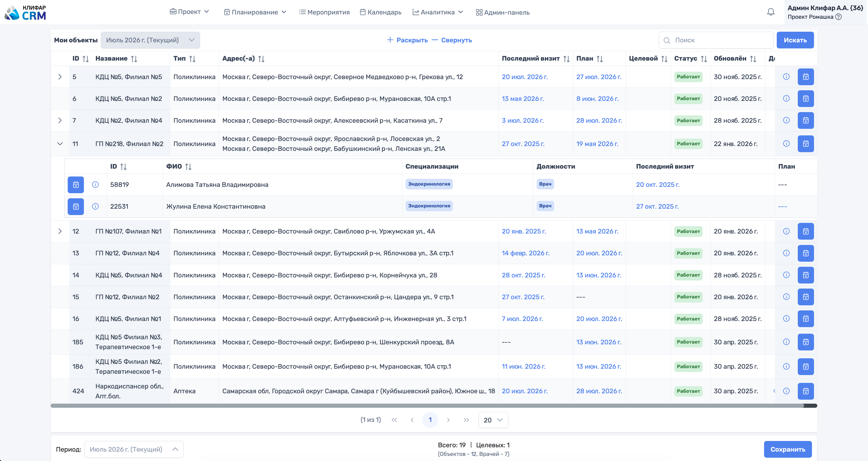Open the help icon beside Проект Ромашка
868x461 pixels.
838,17
